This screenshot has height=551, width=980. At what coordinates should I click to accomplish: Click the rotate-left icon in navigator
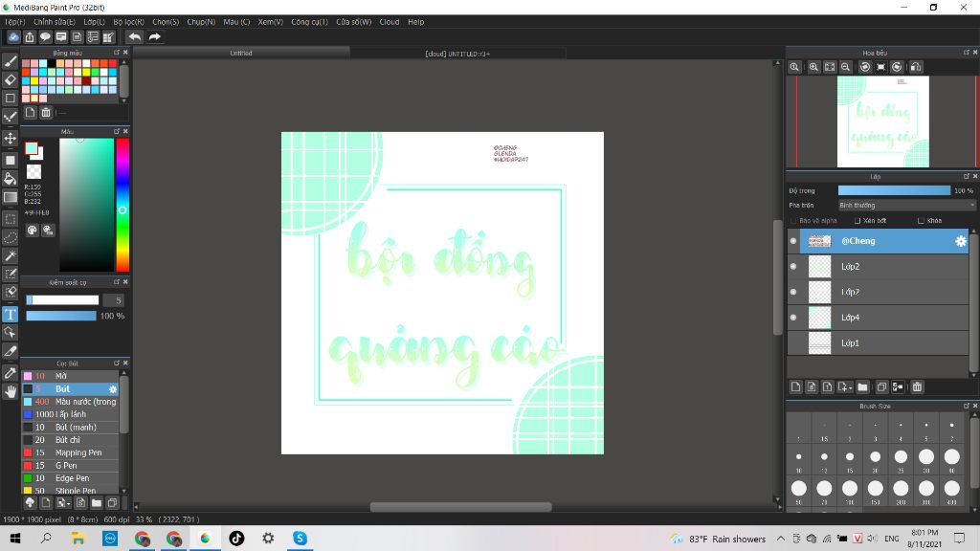(x=864, y=67)
